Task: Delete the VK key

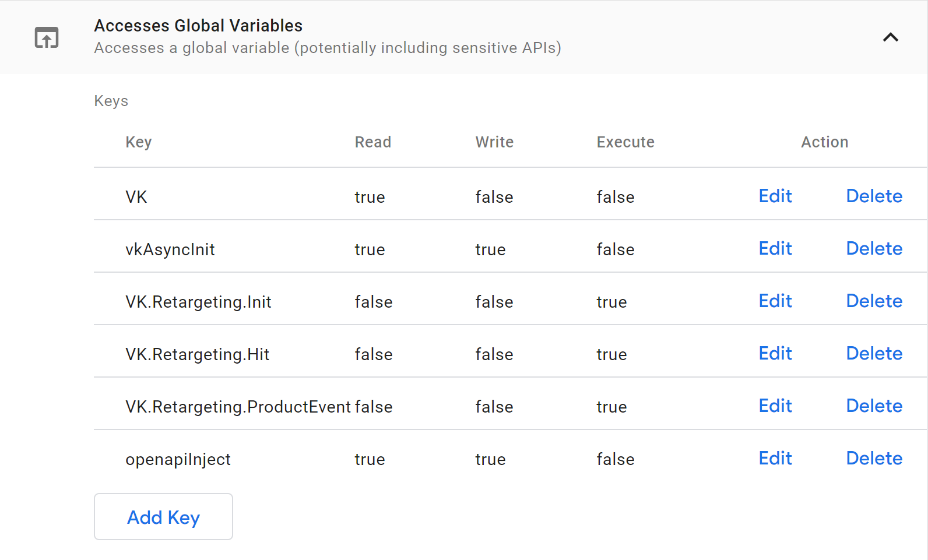Action: [x=874, y=196]
